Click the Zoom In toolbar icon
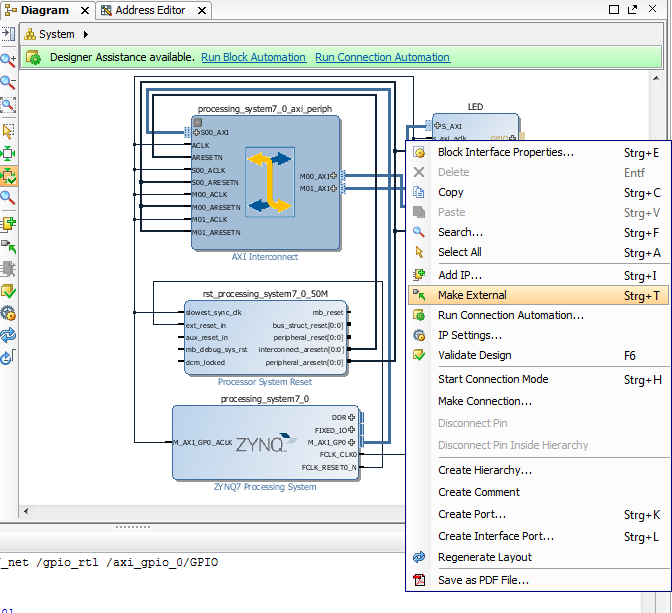This screenshot has height=613, width=672. point(8,60)
